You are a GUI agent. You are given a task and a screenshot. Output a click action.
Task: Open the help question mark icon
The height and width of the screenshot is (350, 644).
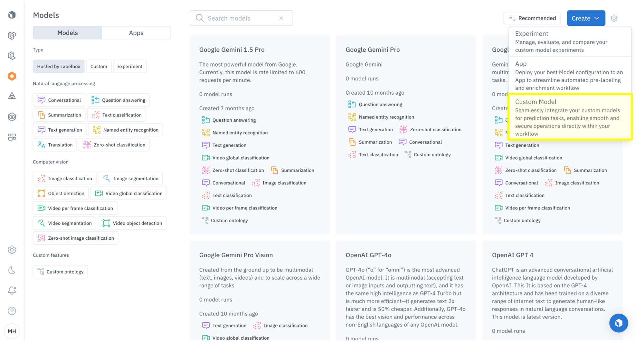point(12,311)
